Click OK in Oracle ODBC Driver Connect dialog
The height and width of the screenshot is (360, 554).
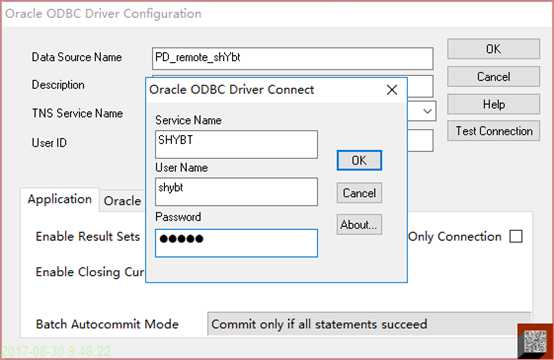click(x=359, y=160)
